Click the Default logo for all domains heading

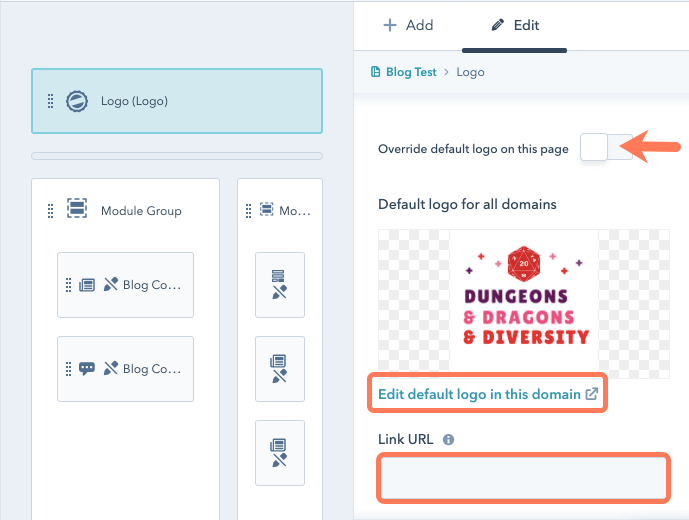pos(467,204)
